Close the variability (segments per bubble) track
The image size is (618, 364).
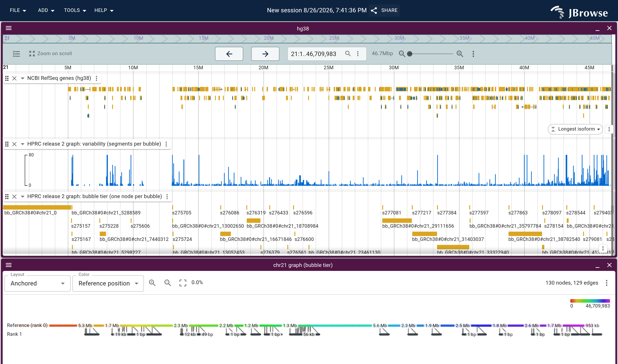(x=15, y=144)
